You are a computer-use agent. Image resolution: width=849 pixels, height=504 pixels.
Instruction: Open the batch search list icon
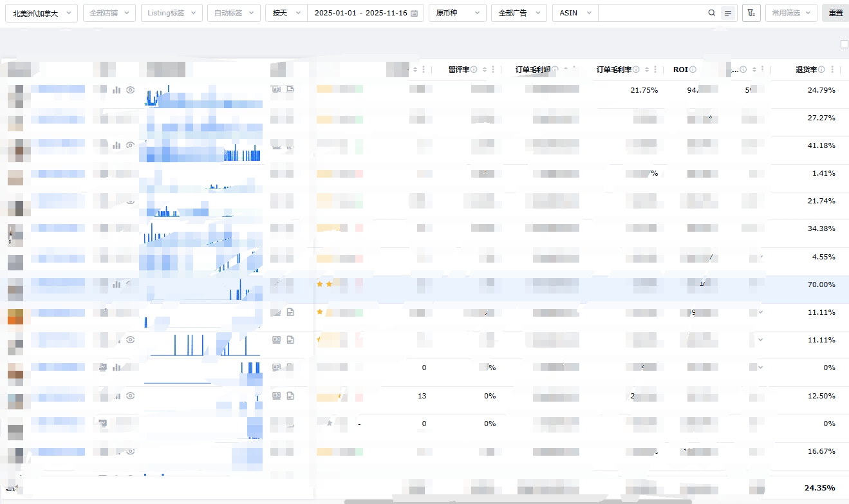728,13
